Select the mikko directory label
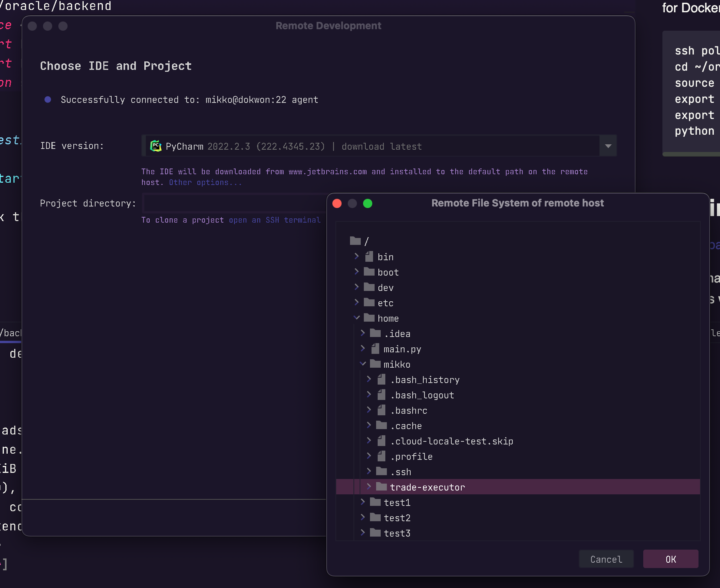This screenshot has height=588, width=720. (397, 364)
